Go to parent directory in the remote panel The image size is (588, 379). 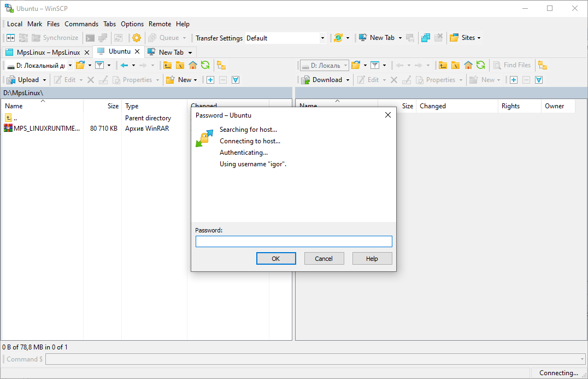coord(443,65)
